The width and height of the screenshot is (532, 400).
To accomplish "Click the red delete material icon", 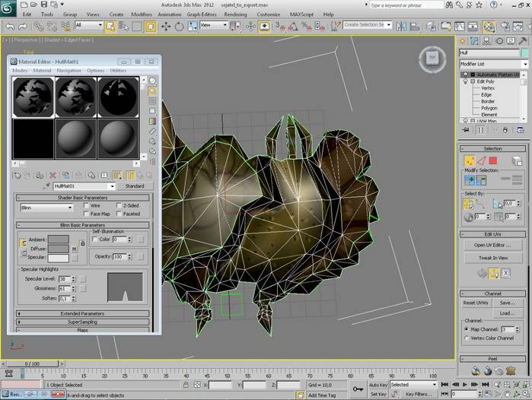I will tap(52, 175).
